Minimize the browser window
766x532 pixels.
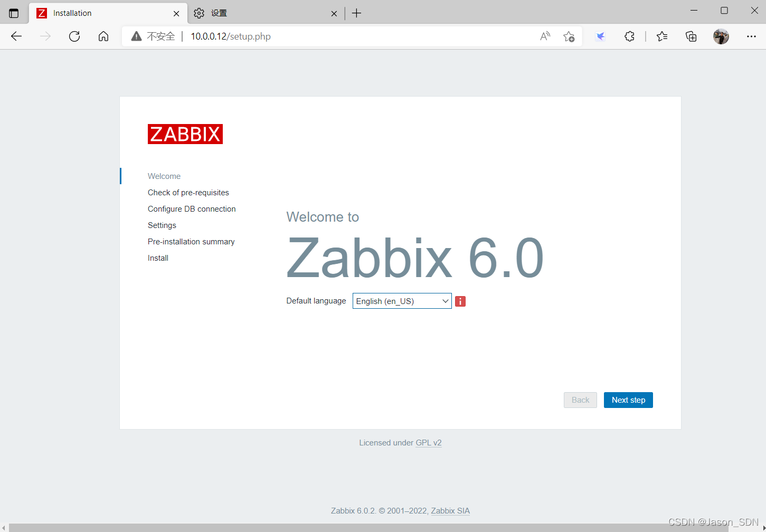694,11
